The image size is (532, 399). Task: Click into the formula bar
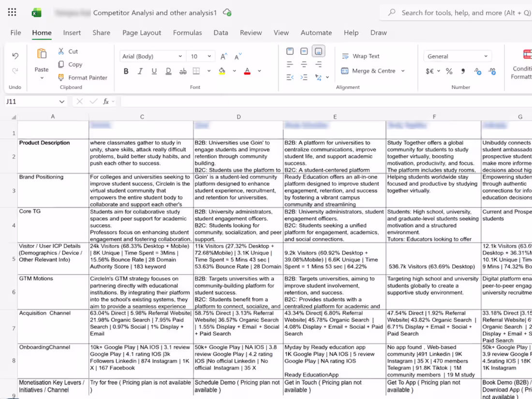[325, 102]
